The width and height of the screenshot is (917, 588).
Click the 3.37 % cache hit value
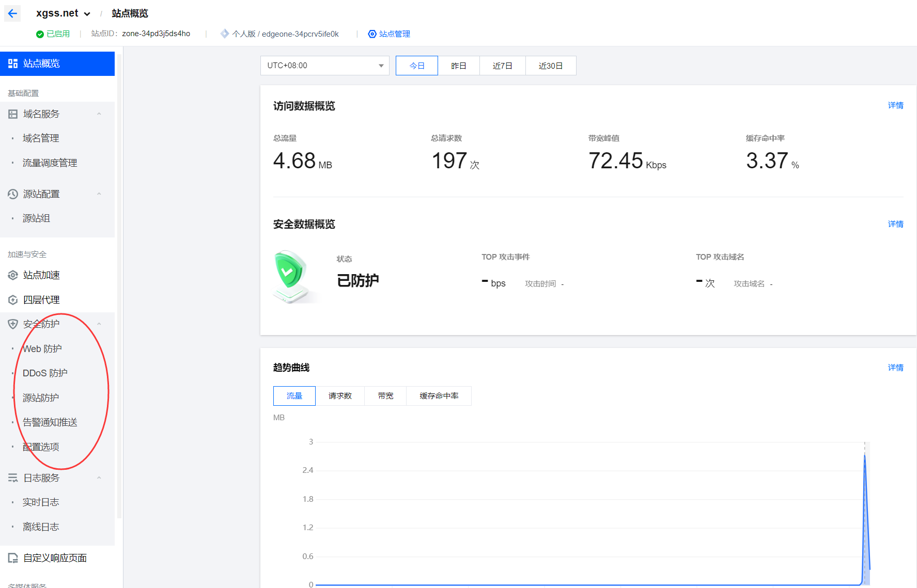pos(773,161)
